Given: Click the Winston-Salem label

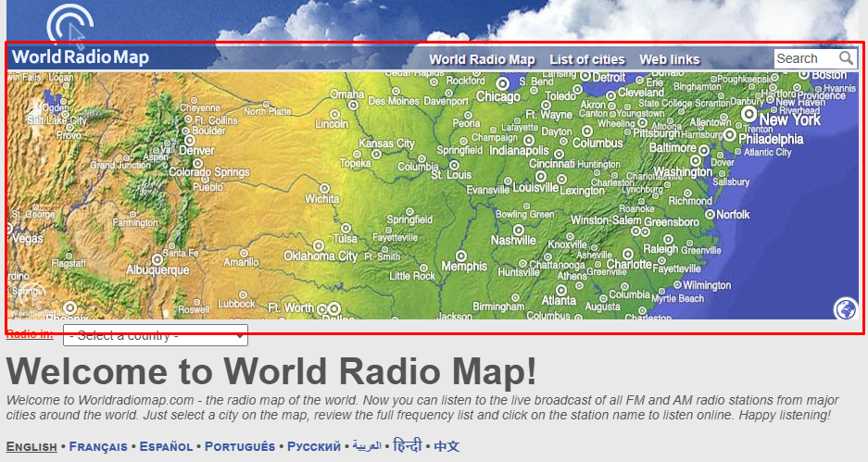Looking at the screenshot, I should click(606, 220).
